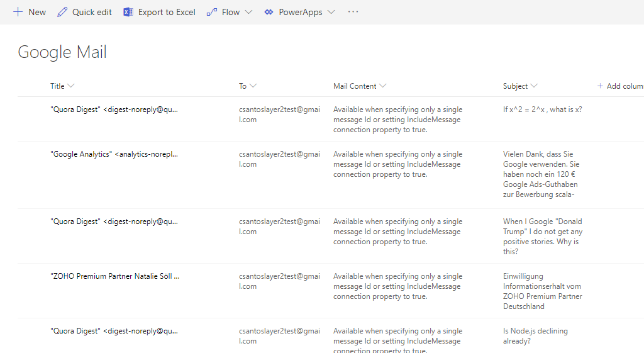Open the Google Analytics email item
Image resolution: width=644 pixels, height=353 pixels.
coord(114,154)
